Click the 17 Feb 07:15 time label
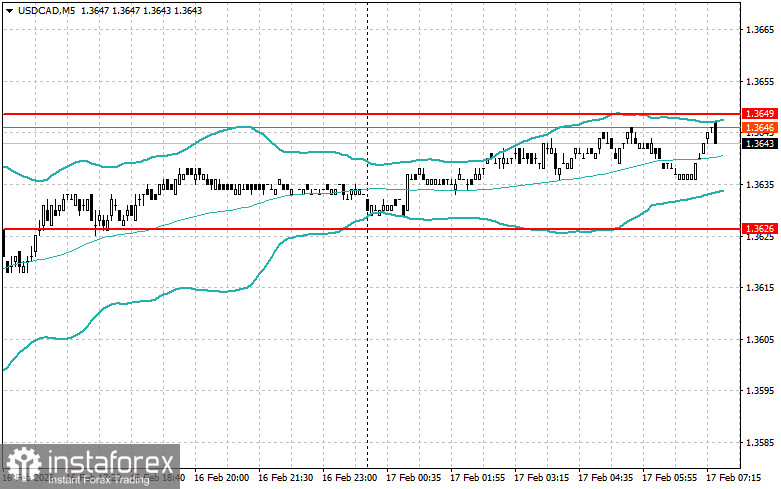The height and width of the screenshot is (489, 781). click(734, 478)
